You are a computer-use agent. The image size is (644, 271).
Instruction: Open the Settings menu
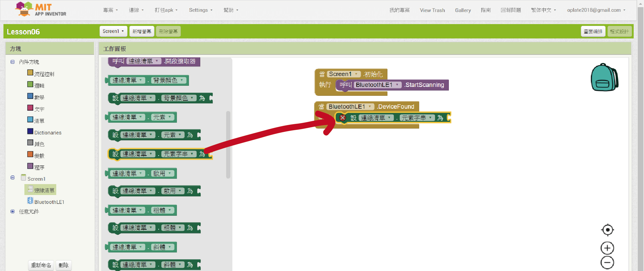click(200, 10)
